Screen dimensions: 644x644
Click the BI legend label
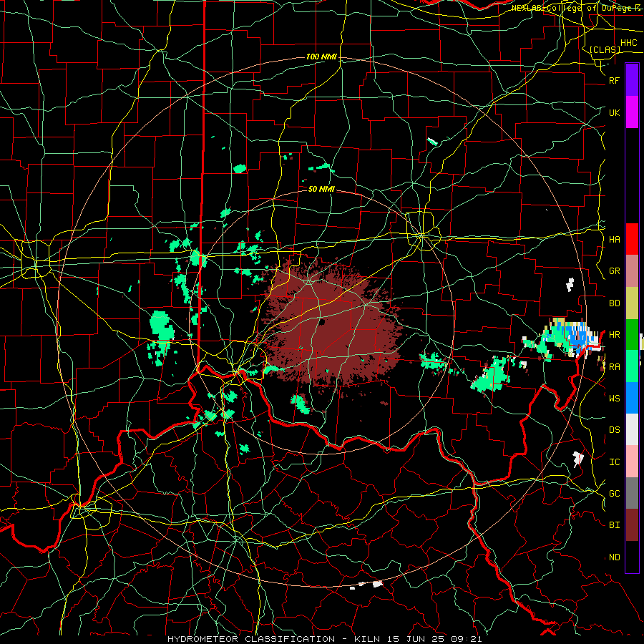[615, 525]
